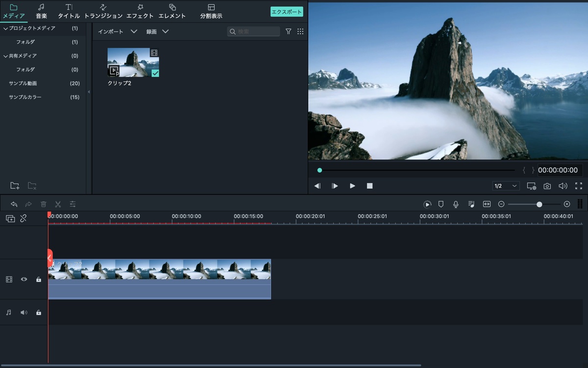The image size is (588, 368).
Task: Click the エクスポート button
Action: click(287, 12)
